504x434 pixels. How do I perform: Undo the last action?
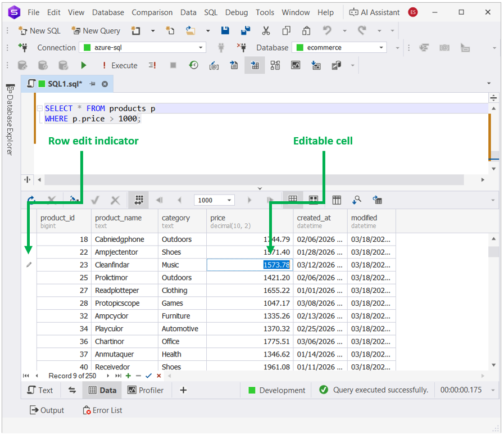click(x=327, y=31)
